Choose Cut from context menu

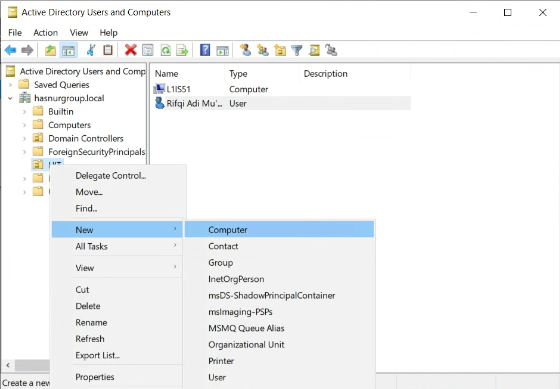click(x=117, y=289)
